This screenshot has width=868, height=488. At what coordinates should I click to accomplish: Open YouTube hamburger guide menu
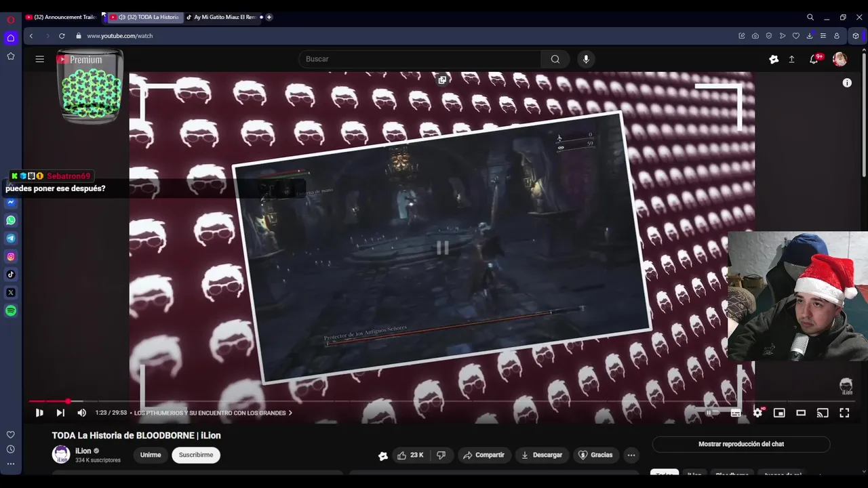click(40, 59)
